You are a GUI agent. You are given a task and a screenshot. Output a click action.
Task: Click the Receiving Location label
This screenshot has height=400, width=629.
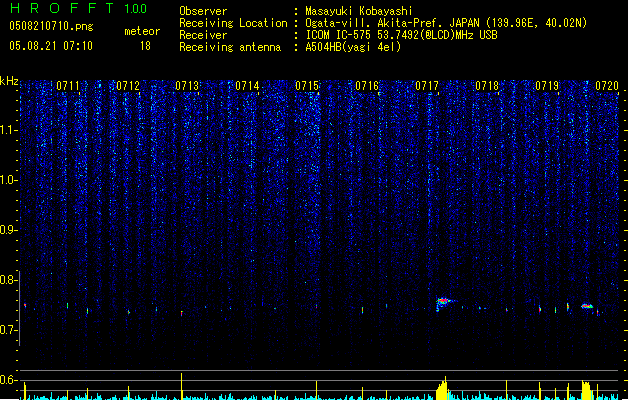click(233, 23)
